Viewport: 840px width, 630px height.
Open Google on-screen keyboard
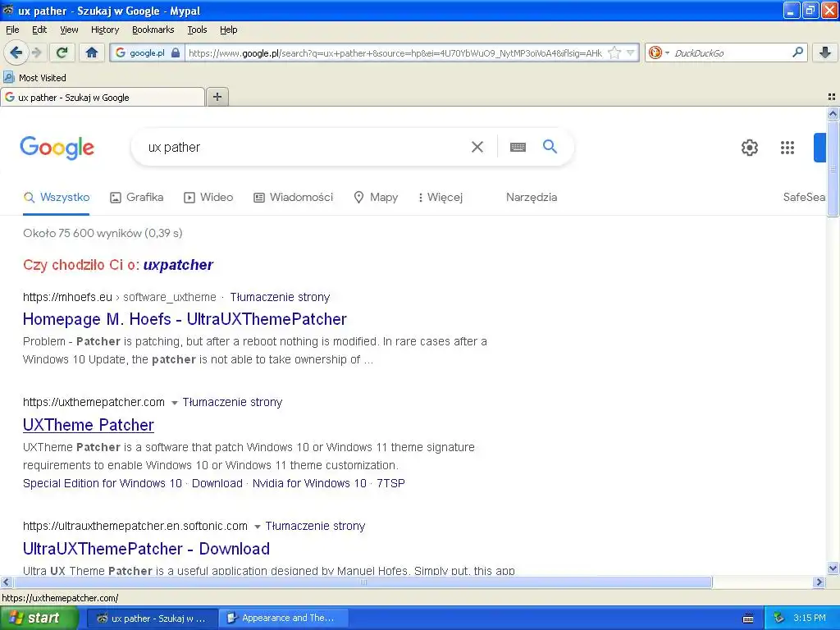[518, 147]
